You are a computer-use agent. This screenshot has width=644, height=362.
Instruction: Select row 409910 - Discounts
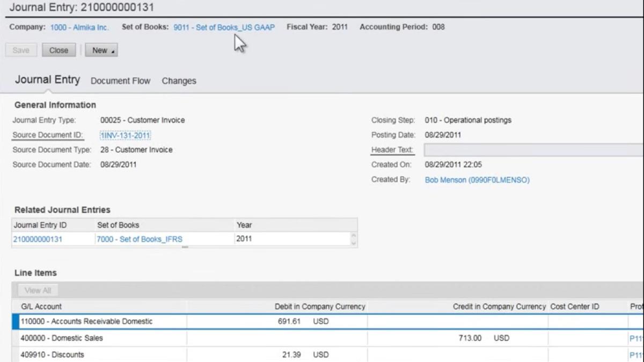pos(327,354)
